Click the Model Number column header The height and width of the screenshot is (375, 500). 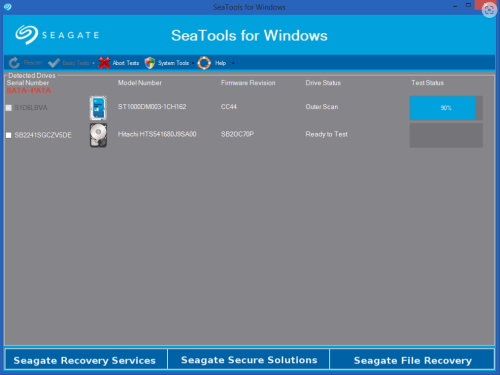[x=140, y=83]
